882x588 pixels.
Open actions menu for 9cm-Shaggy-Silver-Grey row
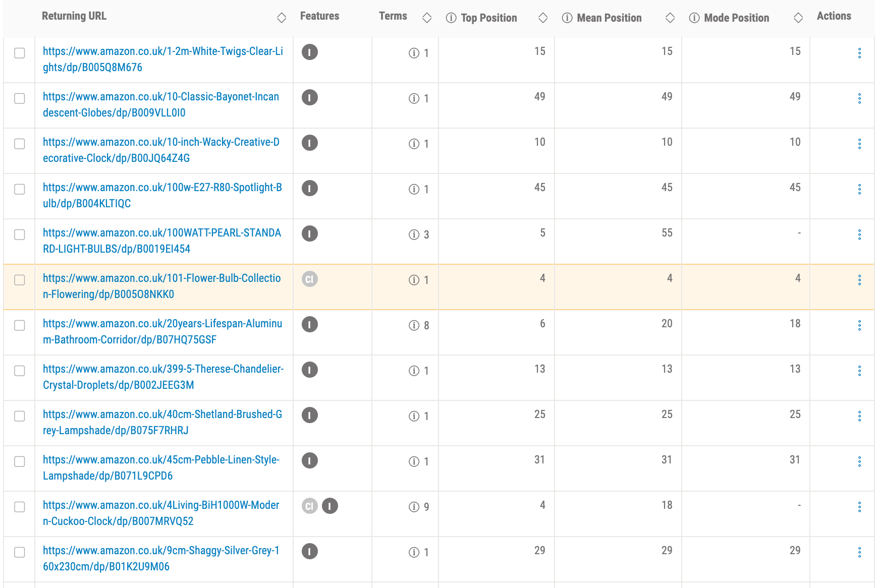(859, 552)
